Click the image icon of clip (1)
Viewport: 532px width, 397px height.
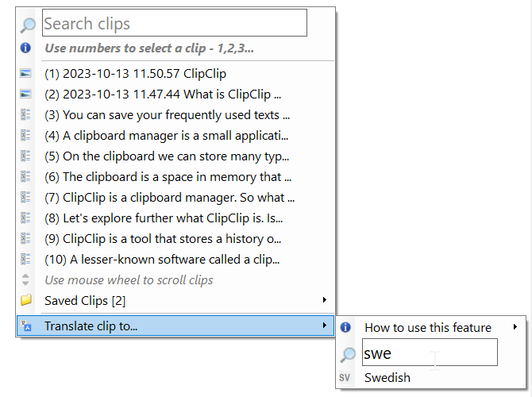(x=25, y=73)
